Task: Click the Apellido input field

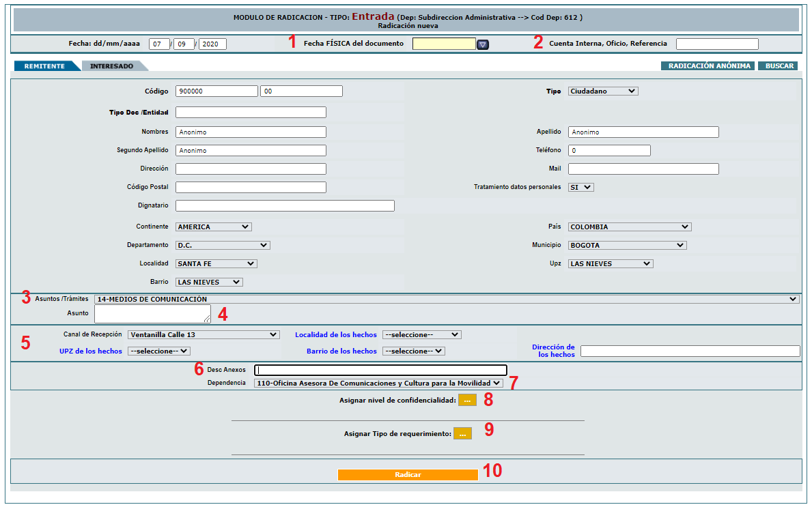Action: coord(643,132)
